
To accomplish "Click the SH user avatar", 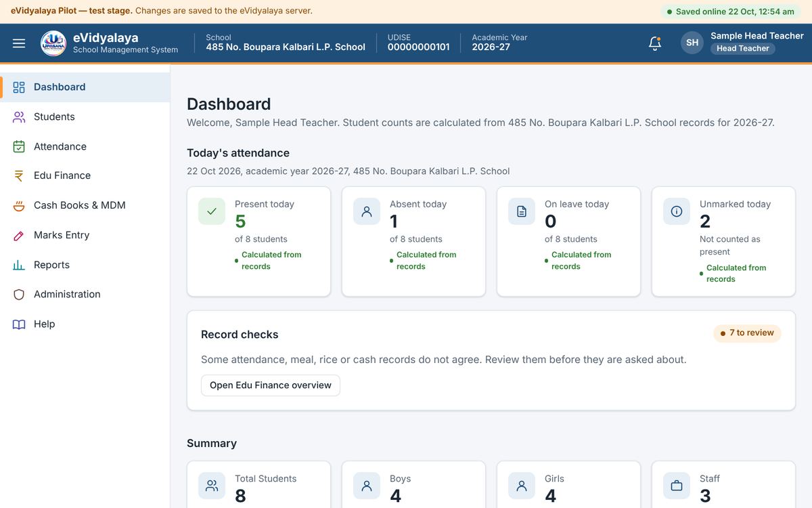I will click(692, 43).
